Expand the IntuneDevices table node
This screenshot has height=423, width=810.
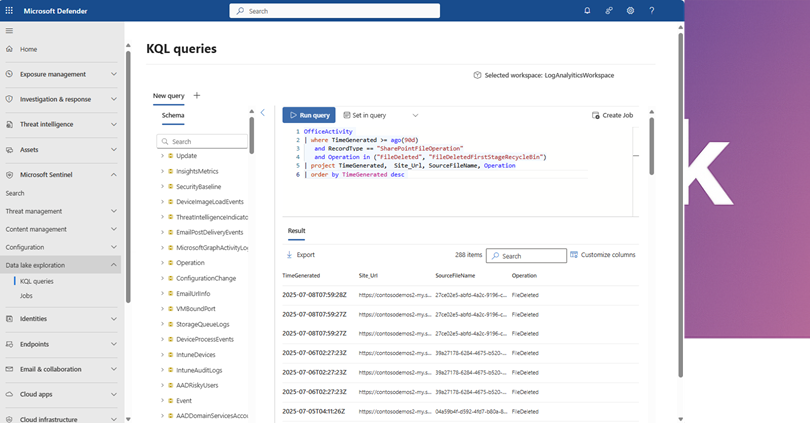[162, 355]
